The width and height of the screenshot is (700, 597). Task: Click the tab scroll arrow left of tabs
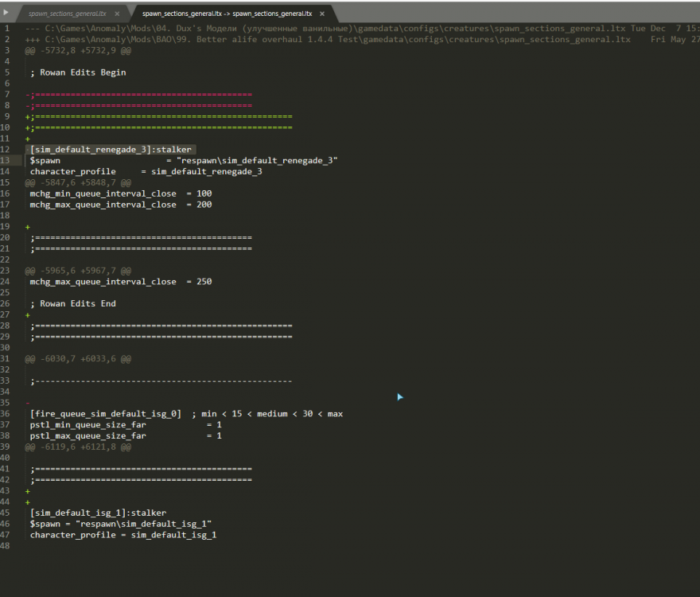[x=7, y=13]
